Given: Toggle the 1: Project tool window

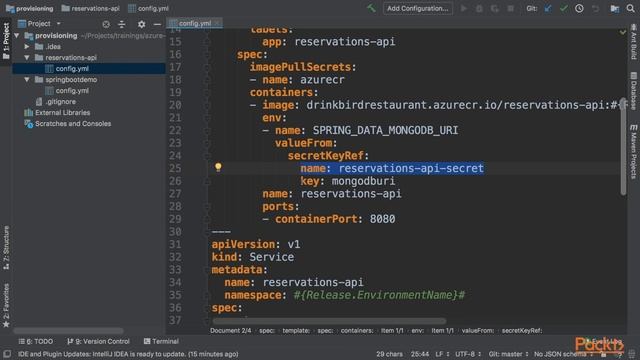Looking at the screenshot, I should [x=6, y=40].
